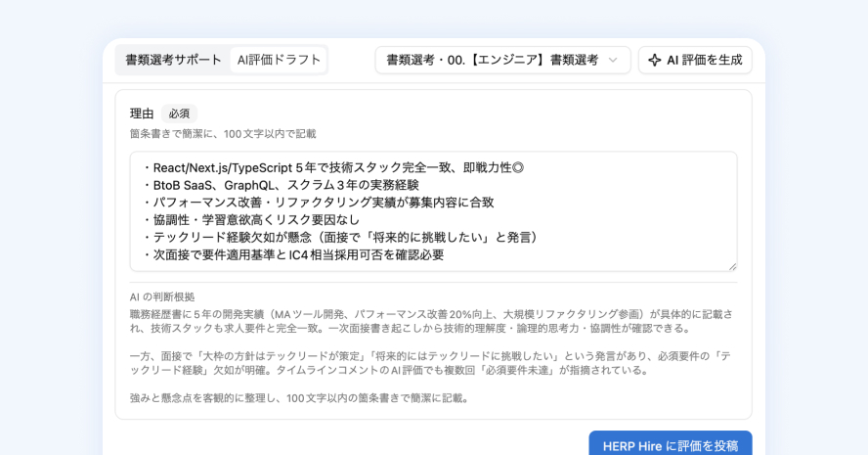Click the 必須 badge next to 理由
Viewport: 868px width, 455px height.
pos(179,114)
